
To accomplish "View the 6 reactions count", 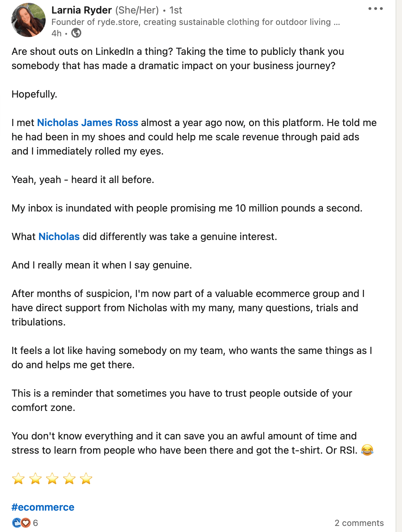I will [x=35, y=523].
